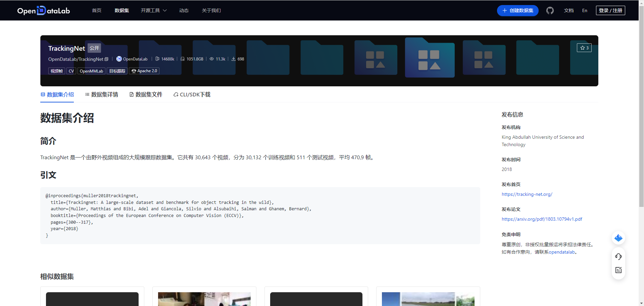Copy the OpenDataLab/TrackingNet path icon

click(x=106, y=59)
